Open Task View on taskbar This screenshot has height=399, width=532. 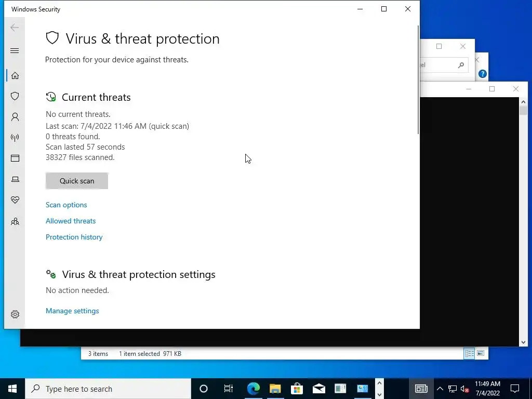click(229, 389)
